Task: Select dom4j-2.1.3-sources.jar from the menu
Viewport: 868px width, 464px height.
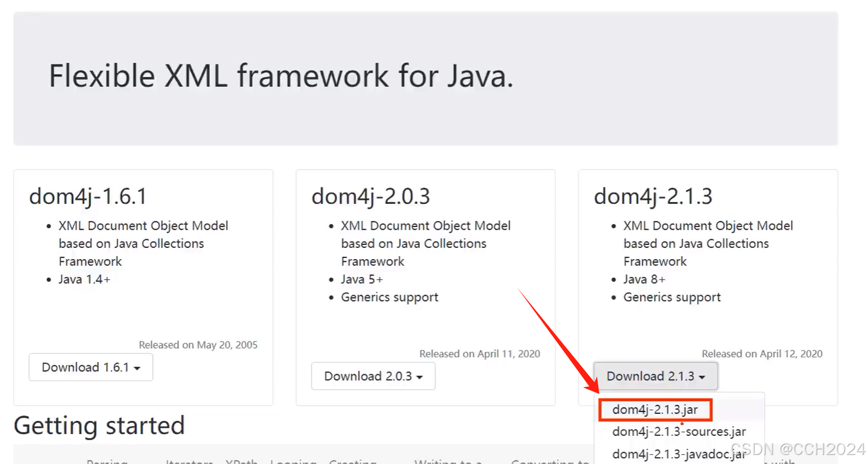Action: coord(679,431)
